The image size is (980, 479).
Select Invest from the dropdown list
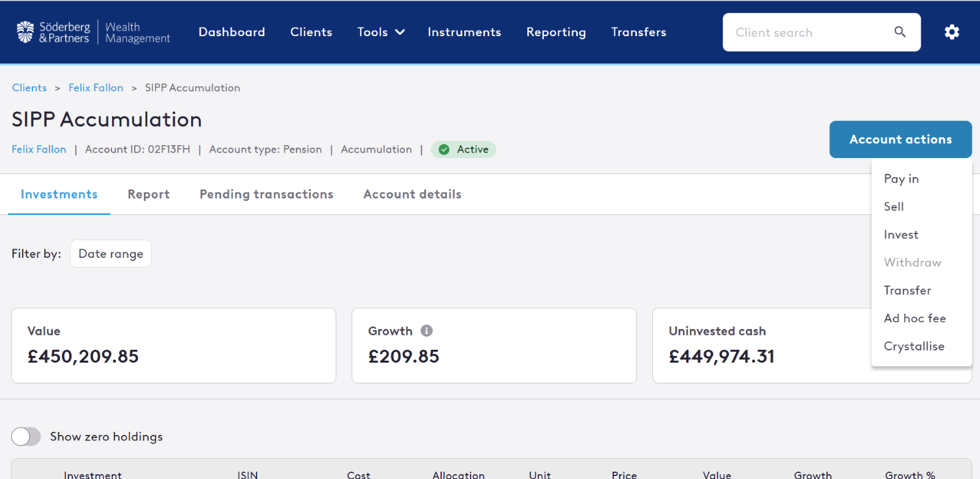point(900,235)
